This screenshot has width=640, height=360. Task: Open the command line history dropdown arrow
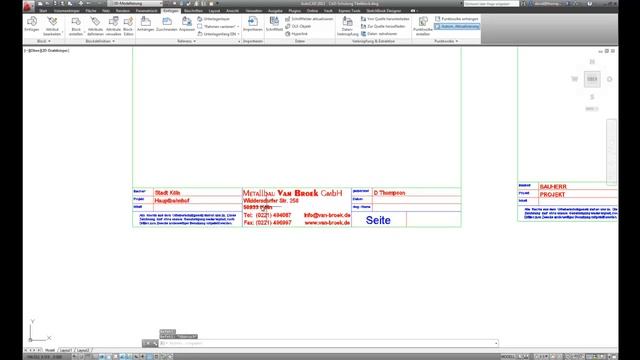[x=496, y=343]
